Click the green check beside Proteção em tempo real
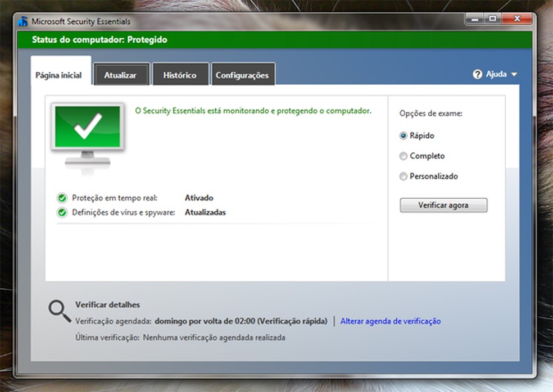Image resolution: width=553 pixels, height=392 pixels. click(x=62, y=198)
